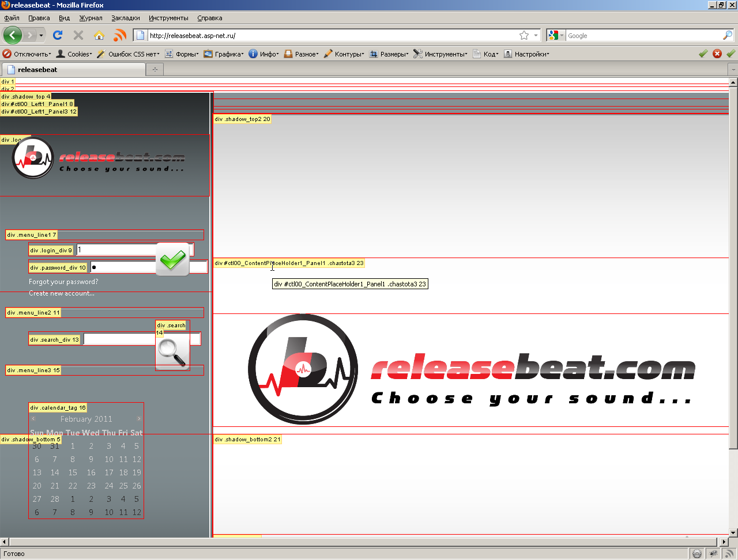Select the releasebeat tab
The height and width of the screenshot is (560, 738).
(x=73, y=70)
